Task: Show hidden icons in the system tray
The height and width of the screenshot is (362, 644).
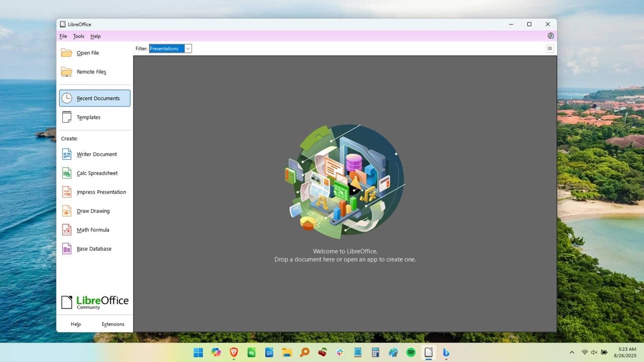Action: pyautogui.click(x=572, y=352)
